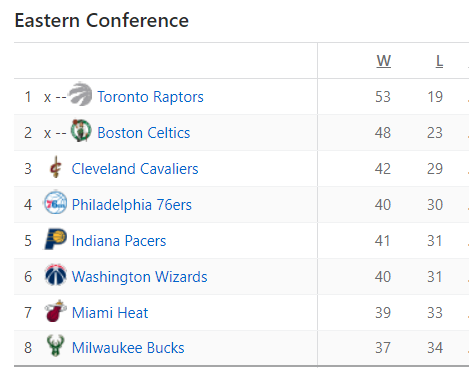Select the Raptors 53 wins cell
This screenshot has width=469, height=368.
383,97
